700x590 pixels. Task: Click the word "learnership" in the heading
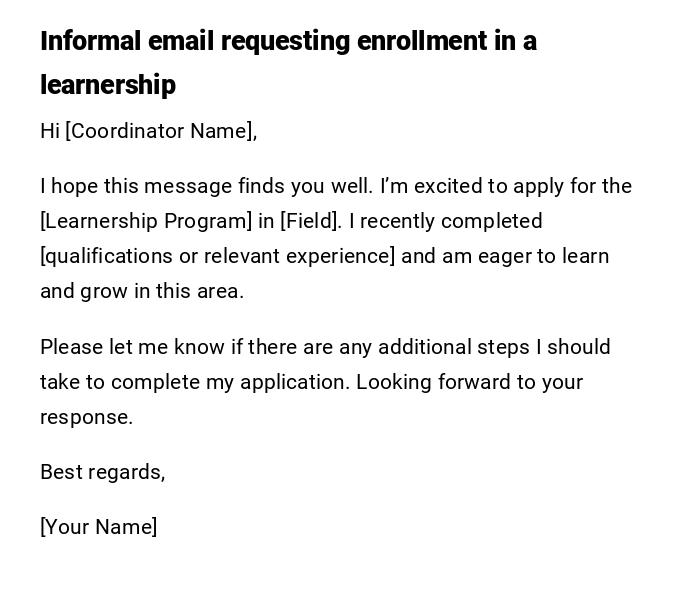[x=107, y=86]
